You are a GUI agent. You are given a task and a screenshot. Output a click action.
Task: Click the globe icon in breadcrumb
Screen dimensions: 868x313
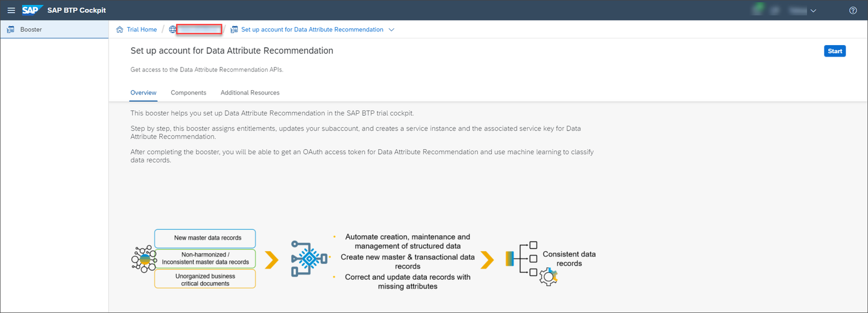[172, 29]
